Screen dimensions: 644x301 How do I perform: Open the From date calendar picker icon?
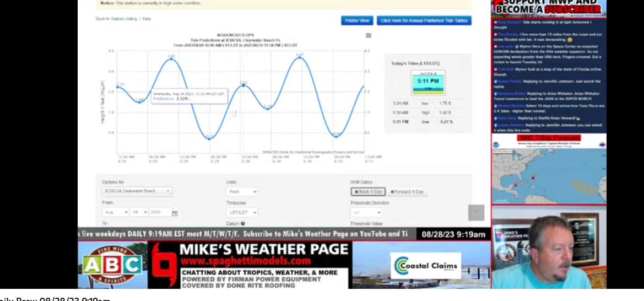[175, 213]
